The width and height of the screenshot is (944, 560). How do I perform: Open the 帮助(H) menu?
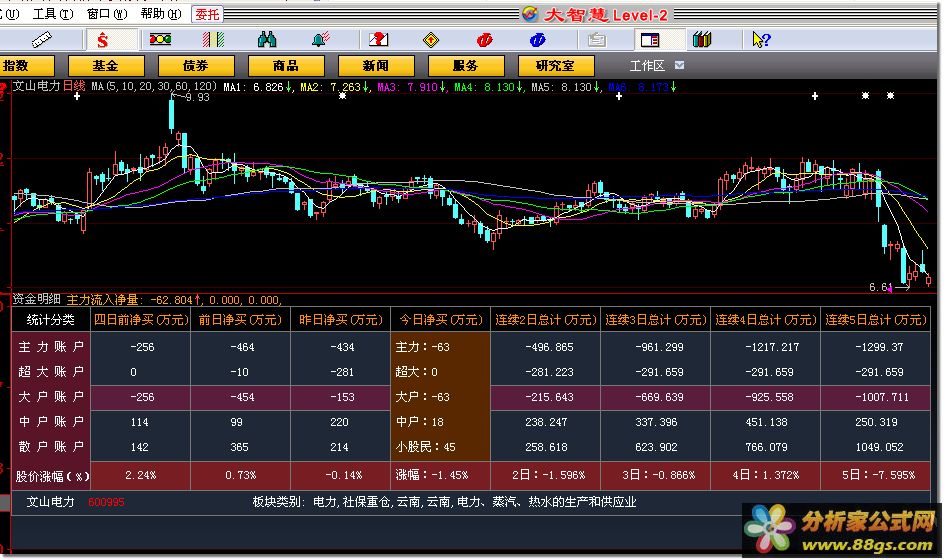tap(160, 13)
